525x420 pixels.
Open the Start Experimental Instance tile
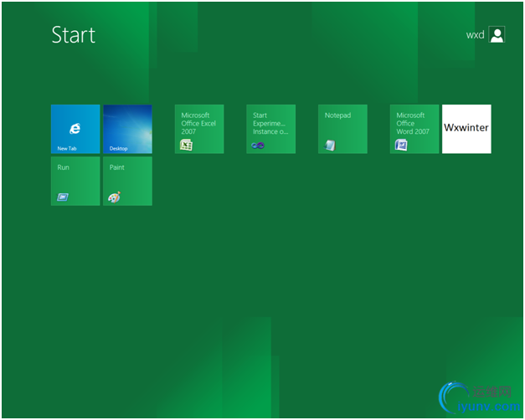(270, 129)
